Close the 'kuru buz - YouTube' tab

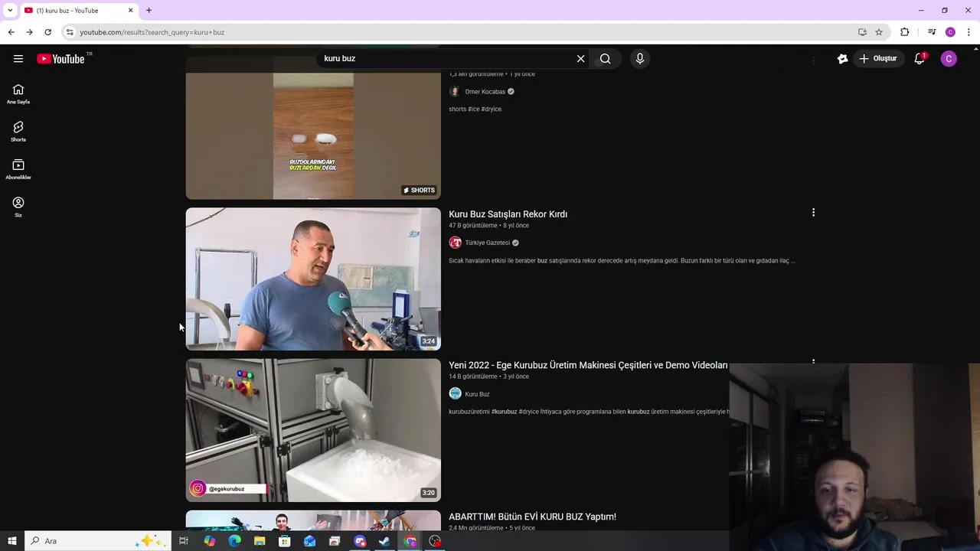click(x=130, y=11)
